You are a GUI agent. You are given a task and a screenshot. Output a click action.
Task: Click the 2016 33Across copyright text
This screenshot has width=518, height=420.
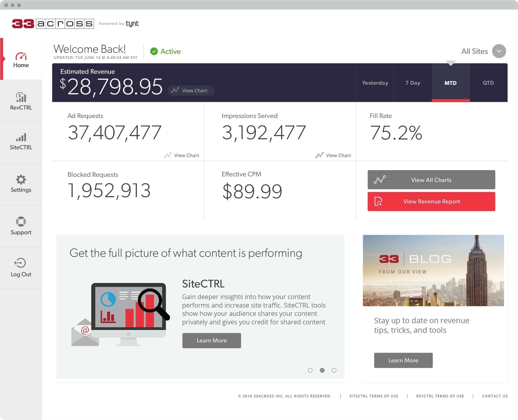coord(285,396)
